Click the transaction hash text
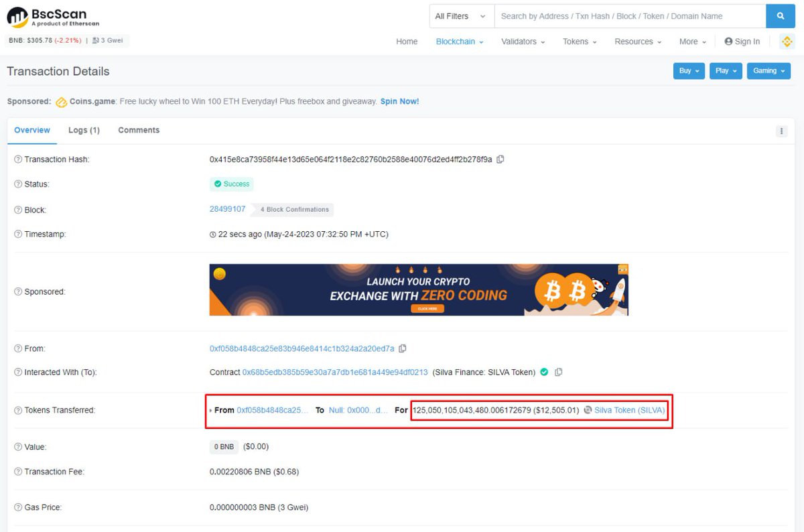Screen dimensions: 804x532 coord(350,159)
